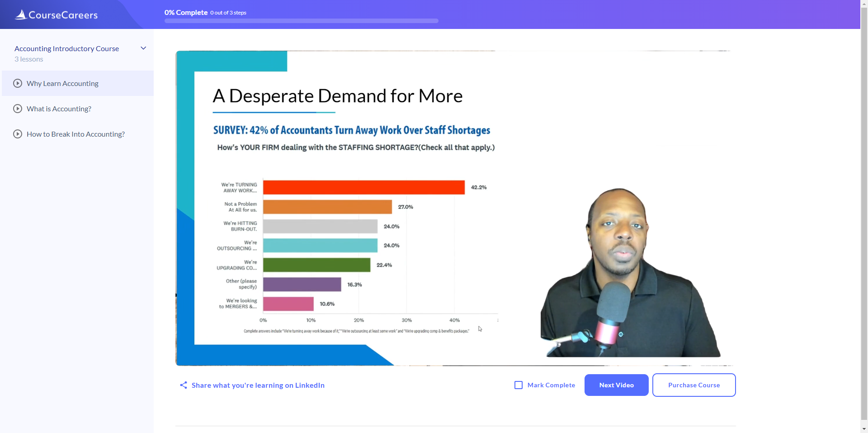The height and width of the screenshot is (433, 868).
Task: Click the "0 out of 3 steps" header text
Action: [228, 13]
